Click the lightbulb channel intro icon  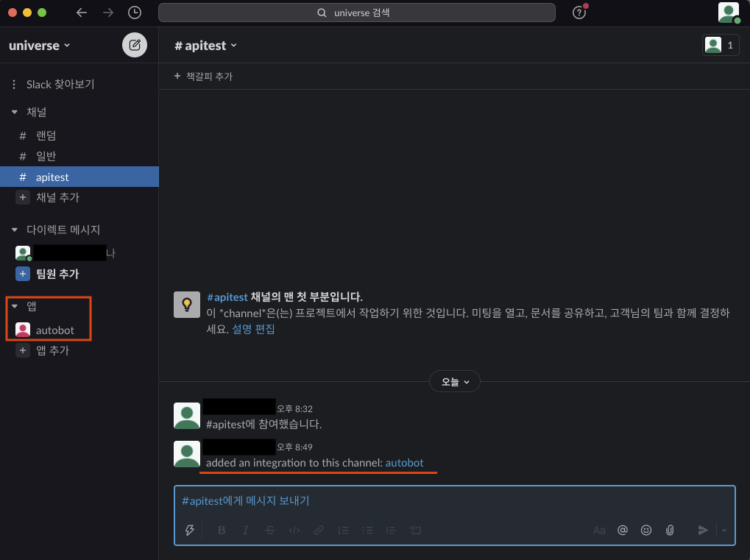186,305
